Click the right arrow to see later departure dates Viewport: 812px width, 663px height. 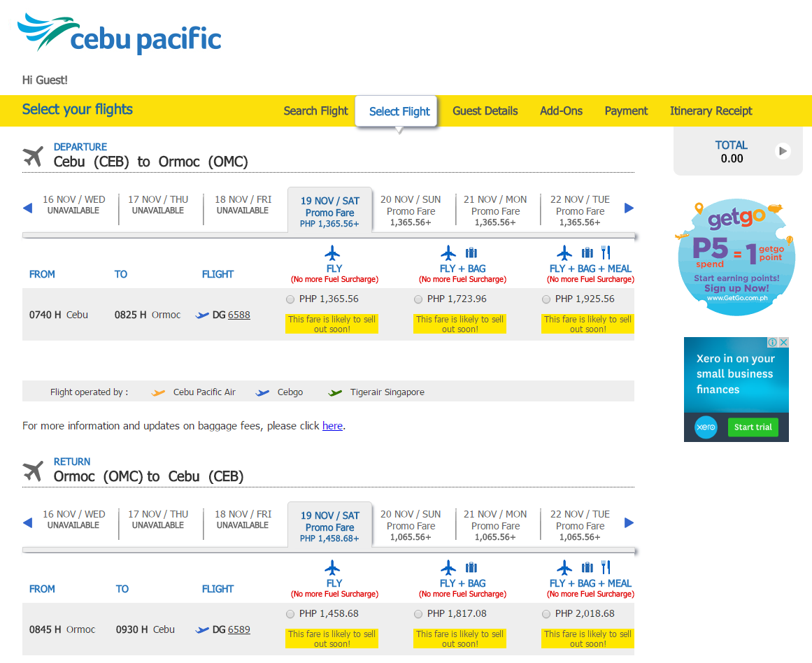tap(629, 208)
